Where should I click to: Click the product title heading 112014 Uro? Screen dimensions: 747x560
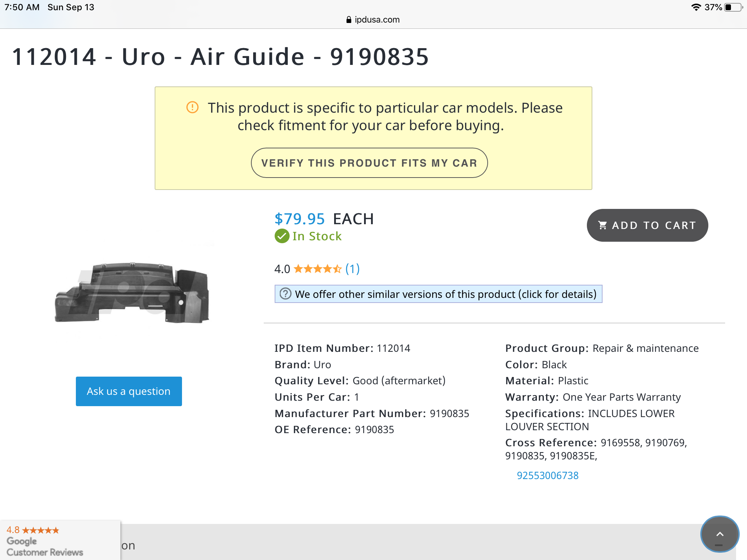(220, 57)
